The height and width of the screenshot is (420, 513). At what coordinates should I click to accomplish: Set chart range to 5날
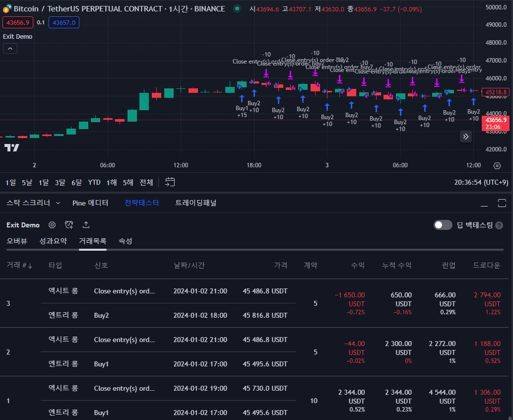[x=27, y=182]
